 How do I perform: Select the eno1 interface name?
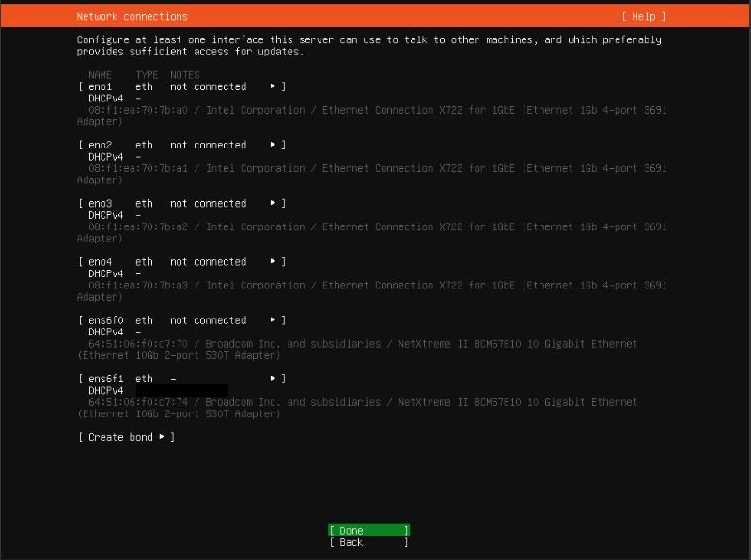tap(100, 86)
